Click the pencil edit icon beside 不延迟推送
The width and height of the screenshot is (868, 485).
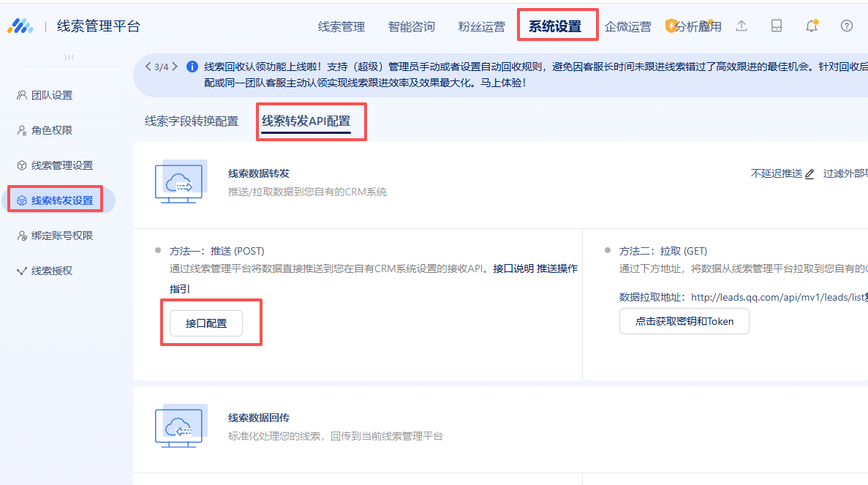(x=809, y=174)
